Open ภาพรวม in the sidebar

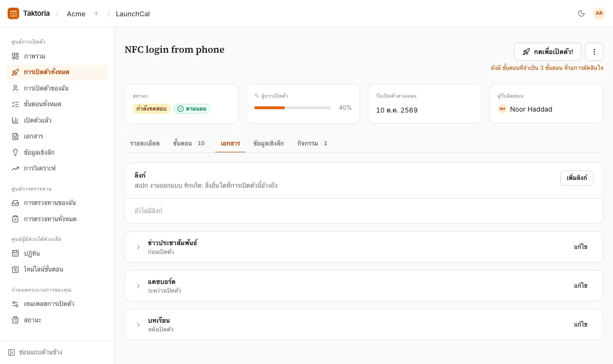coord(57,56)
